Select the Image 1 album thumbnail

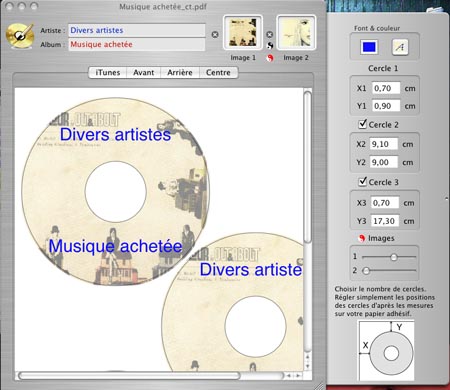243,33
